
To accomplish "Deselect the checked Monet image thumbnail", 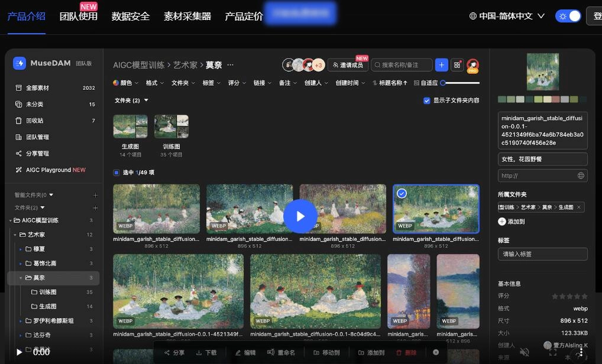I will (402, 193).
